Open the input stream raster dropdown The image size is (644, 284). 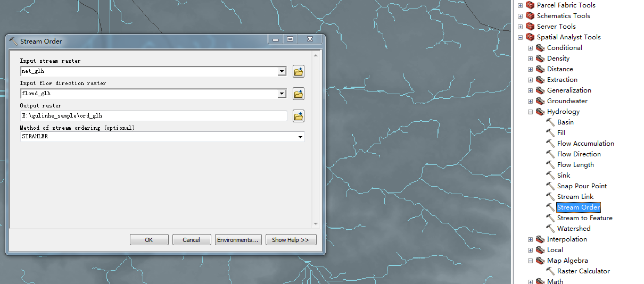[282, 71]
